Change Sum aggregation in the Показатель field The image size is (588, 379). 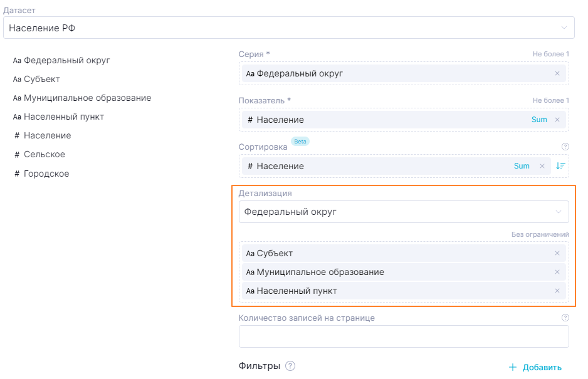pyautogui.click(x=538, y=120)
